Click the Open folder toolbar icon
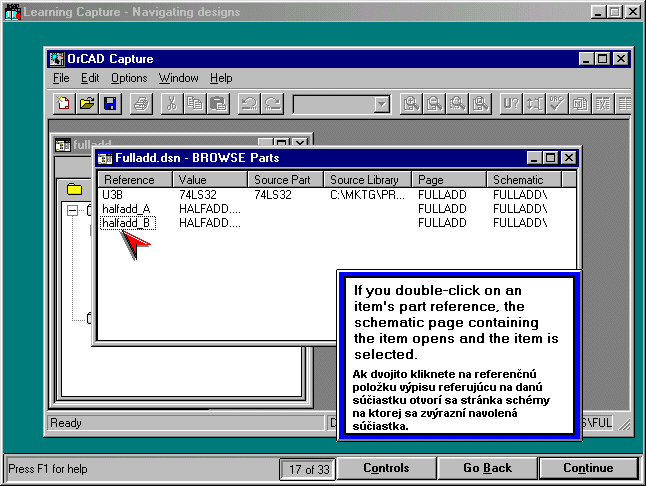646x486 pixels. pyautogui.click(x=87, y=103)
